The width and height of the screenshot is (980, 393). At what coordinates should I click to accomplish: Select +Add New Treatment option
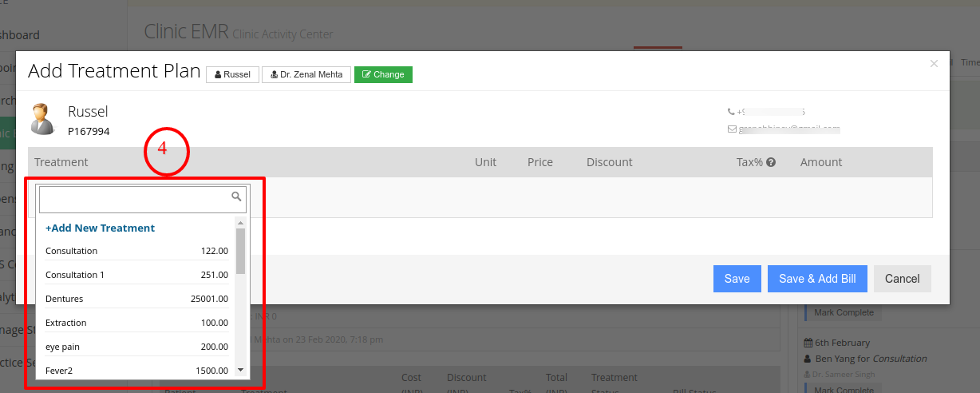pyautogui.click(x=100, y=228)
